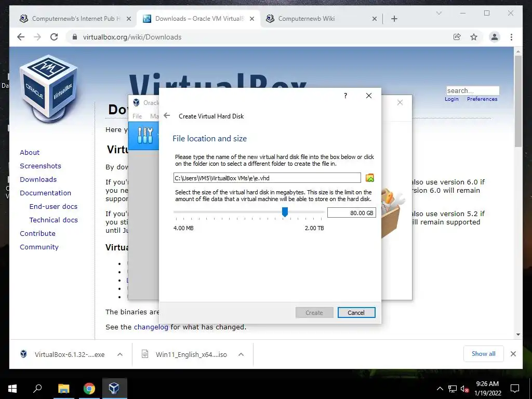
Task: Click the muted volume icon in the tray
Action: tap(464, 389)
